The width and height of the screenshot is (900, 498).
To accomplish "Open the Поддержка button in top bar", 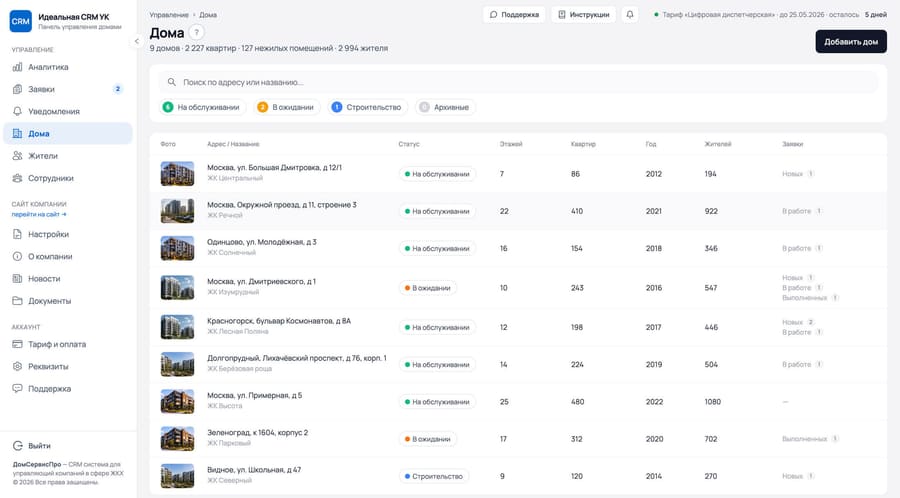I will click(x=514, y=14).
